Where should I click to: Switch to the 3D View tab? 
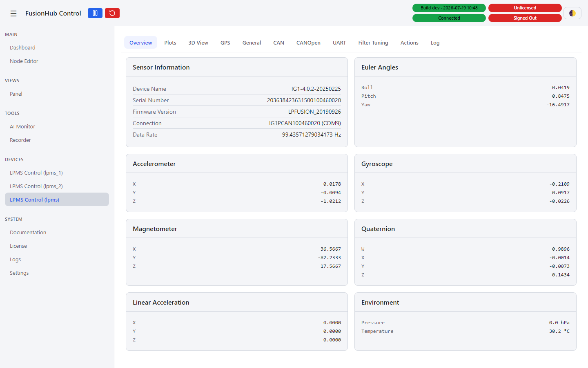[x=198, y=43]
